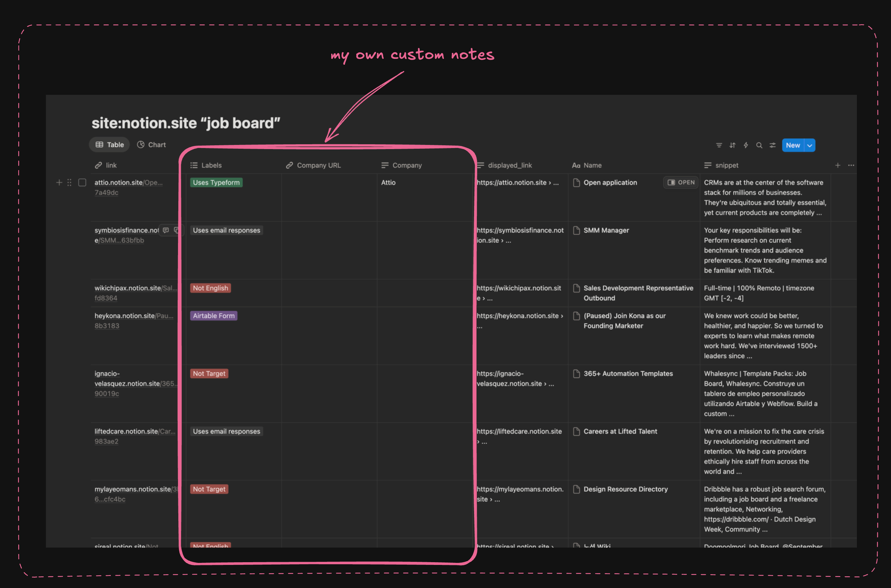891x588 pixels.
Task: Add a new property with the plus icon
Action: pyautogui.click(x=837, y=165)
